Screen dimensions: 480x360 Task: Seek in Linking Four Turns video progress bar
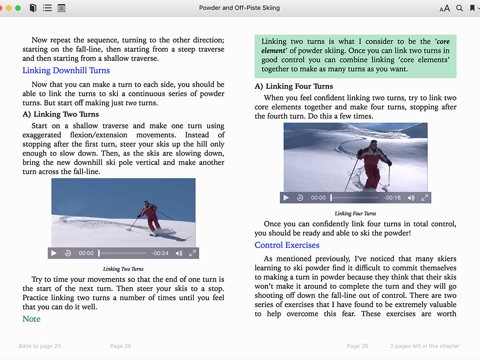pos(355,198)
